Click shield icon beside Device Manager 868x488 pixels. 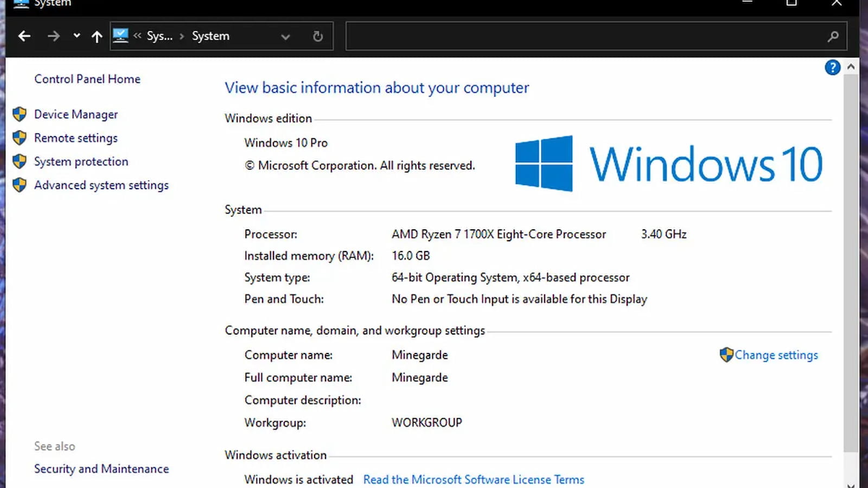[x=20, y=114]
